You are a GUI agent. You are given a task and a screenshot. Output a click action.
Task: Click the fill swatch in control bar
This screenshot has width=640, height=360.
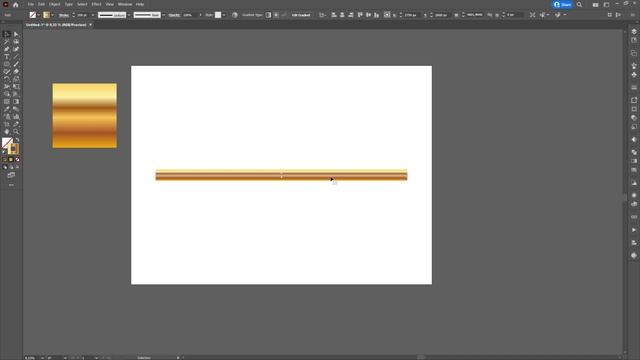click(x=33, y=15)
